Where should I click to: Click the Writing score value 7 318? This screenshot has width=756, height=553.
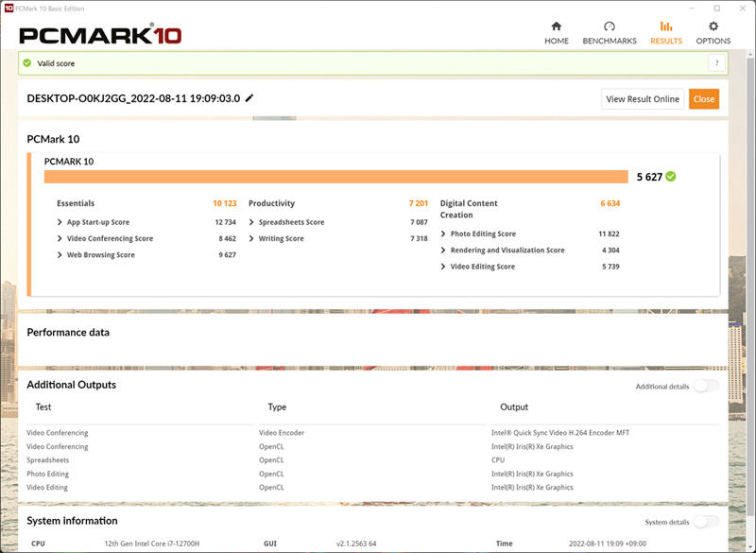419,238
